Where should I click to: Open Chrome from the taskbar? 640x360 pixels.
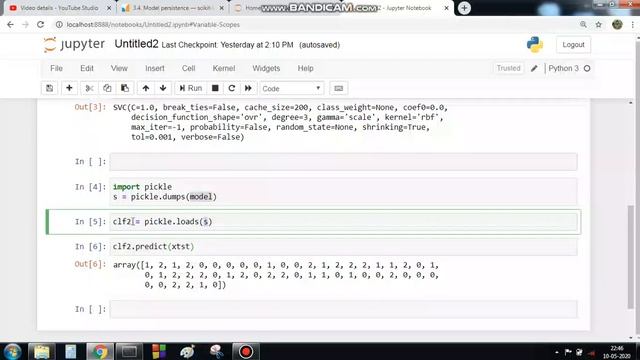100,351
